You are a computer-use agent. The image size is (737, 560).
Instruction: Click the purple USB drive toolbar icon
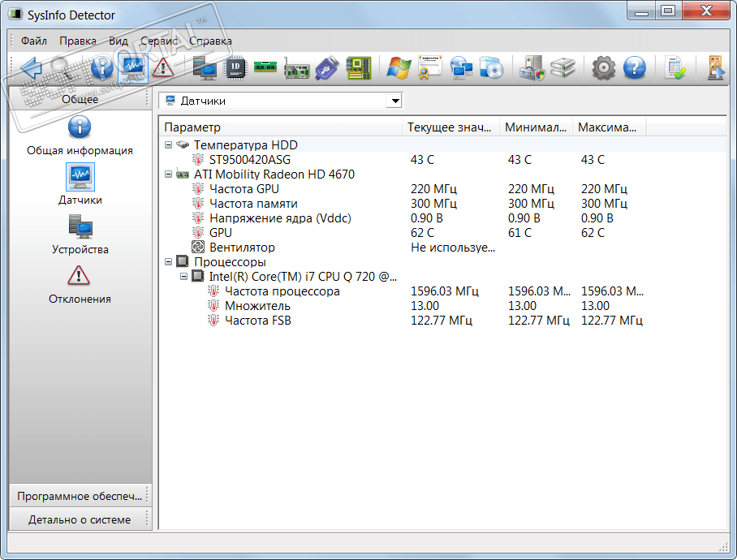pos(327,69)
